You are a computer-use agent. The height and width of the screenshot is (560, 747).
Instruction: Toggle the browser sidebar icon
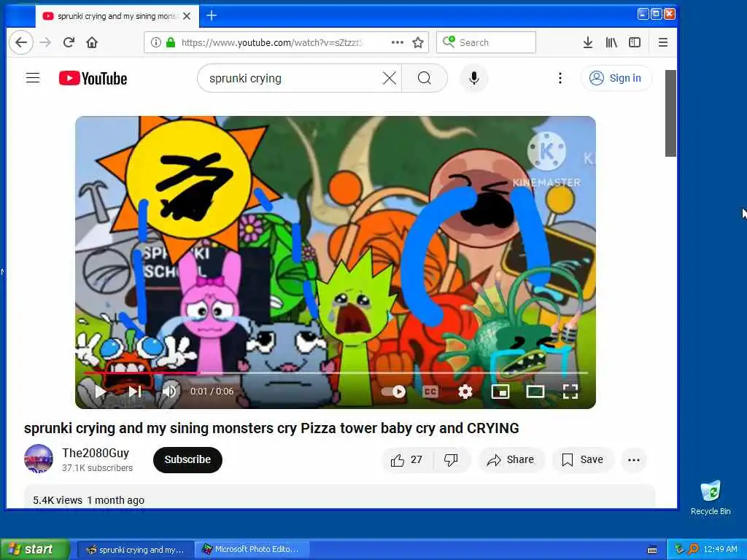(635, 42)
